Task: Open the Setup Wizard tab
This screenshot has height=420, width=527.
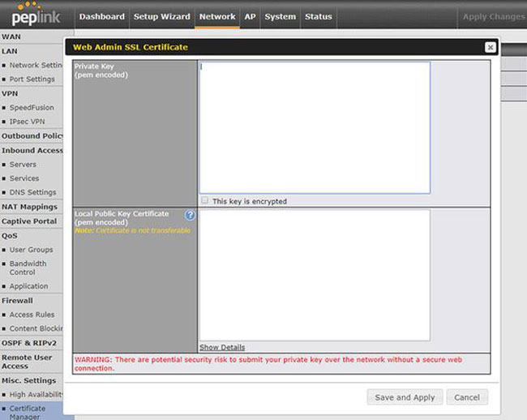Action: 161,16
